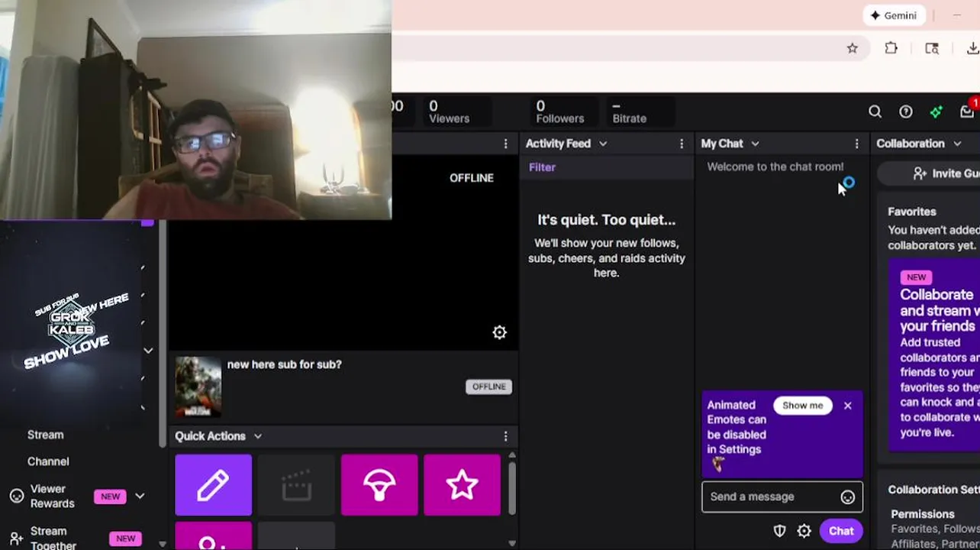Open Quick Actions three-dot menu

coord(505,436)
